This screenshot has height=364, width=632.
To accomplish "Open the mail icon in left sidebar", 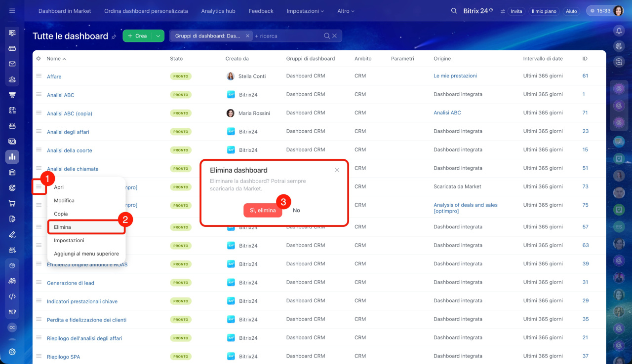I will [x=12, y=64].
